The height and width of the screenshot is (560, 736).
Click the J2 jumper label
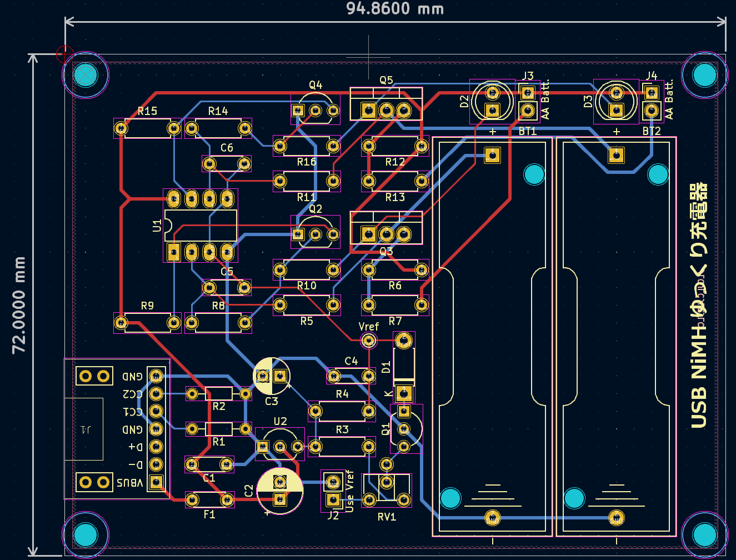[x=333, y=516]
